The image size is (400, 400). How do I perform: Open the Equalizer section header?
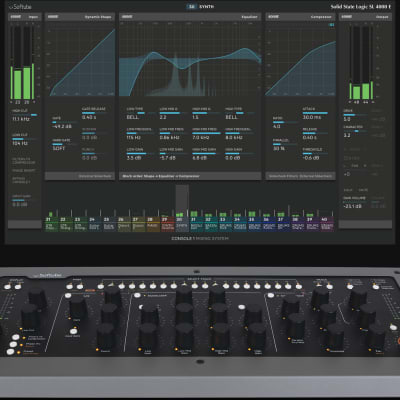(x=190, y=17)
